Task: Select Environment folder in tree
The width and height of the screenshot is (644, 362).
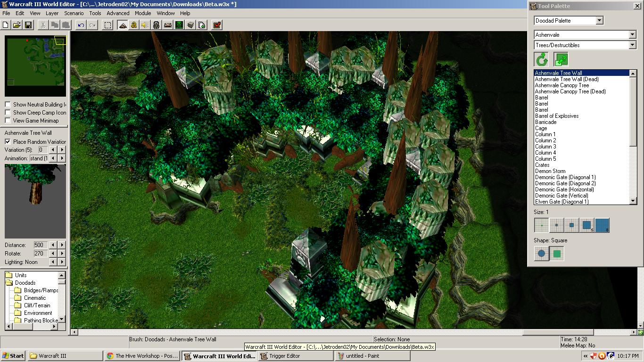Action: pyautogui.click(x=38, y=313)
